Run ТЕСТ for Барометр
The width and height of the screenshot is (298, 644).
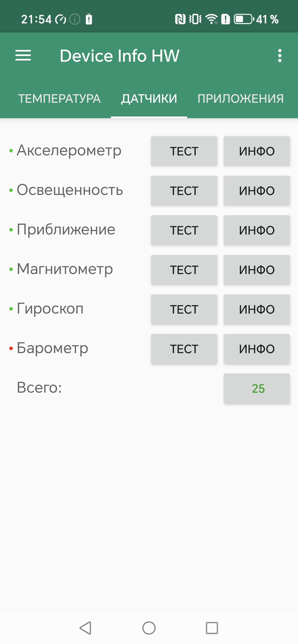point(184,349)
